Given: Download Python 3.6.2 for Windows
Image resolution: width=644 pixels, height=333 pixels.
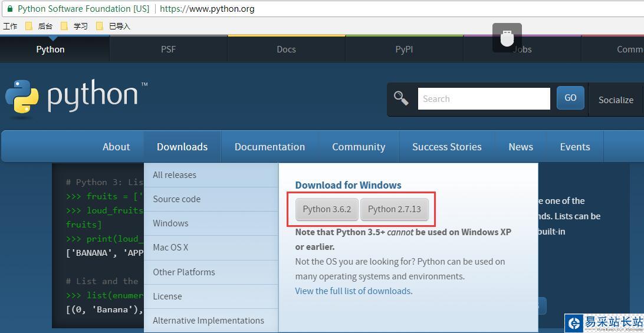Looking at the screenshot, I should click(x=327, y=209).
